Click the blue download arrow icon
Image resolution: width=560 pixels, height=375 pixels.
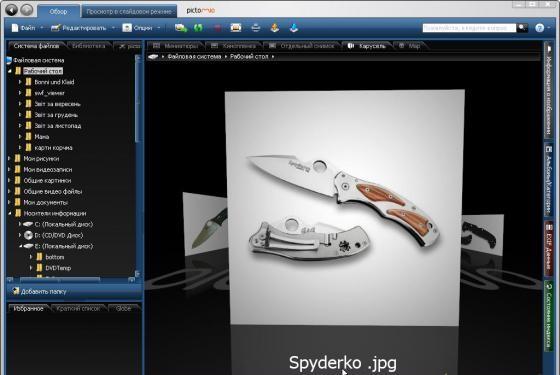click(294, 28)
